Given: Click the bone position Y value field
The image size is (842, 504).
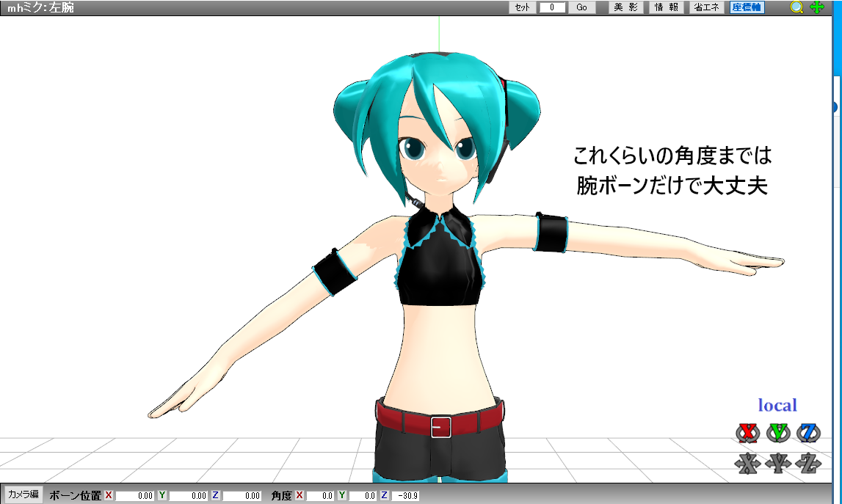Looking at the screenshot, I should [188, 495].
